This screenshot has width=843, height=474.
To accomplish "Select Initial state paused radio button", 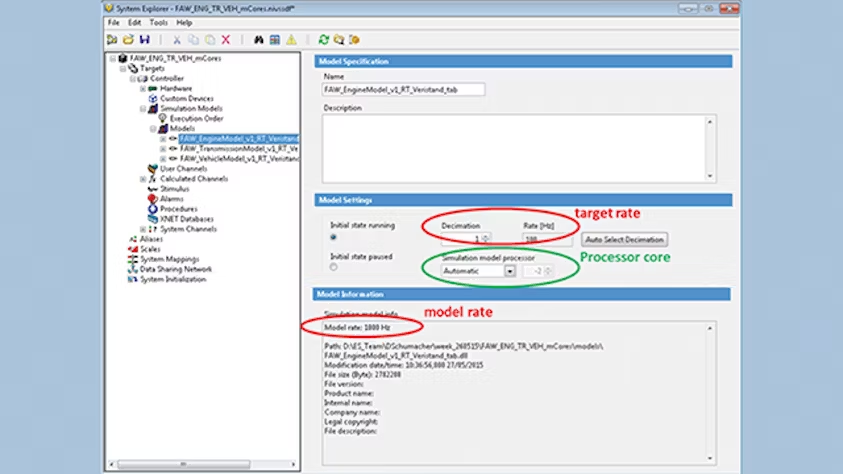I will [334, 267].
